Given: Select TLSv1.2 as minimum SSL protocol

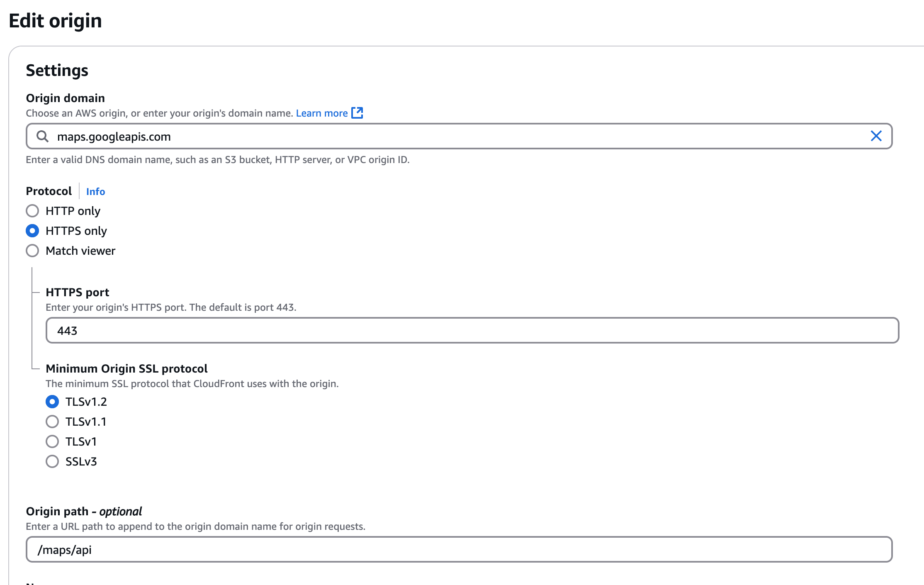Looking at the screenshot, I should (52, 402).
